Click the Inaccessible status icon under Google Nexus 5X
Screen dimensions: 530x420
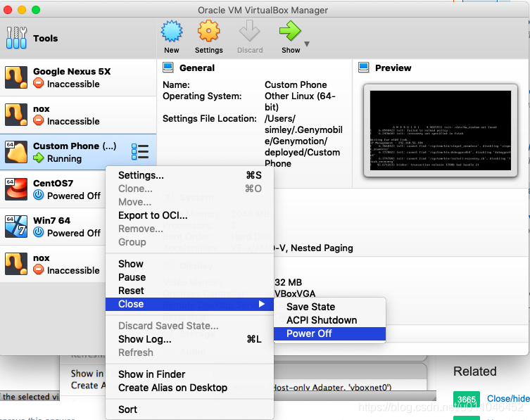[39, 83]
